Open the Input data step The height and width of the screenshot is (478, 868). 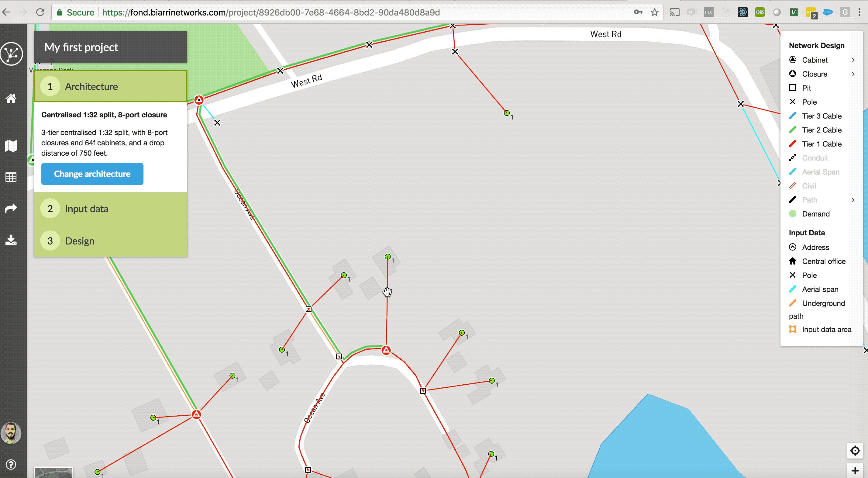point(111,209)
